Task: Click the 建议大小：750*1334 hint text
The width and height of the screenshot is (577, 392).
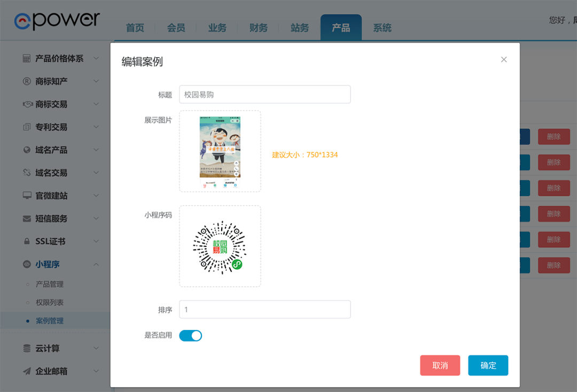Action: [305, 155]
